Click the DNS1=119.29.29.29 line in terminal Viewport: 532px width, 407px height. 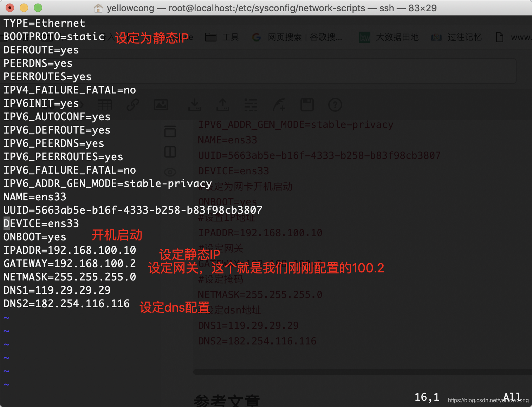click(57, 290)
